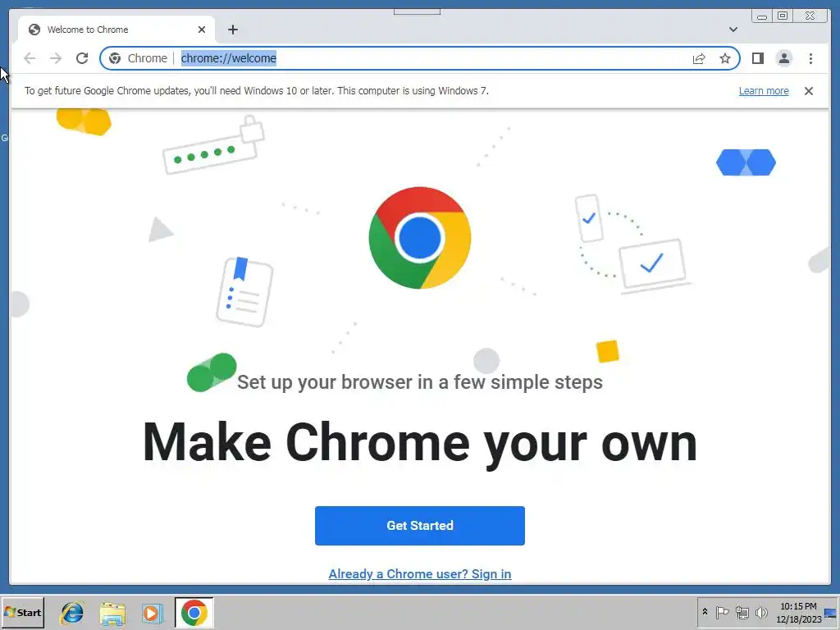Viewport: 840px width, 630px height.
Task: Launch Internet Explorer from the taskbar
Action: (x=72, y=613)
